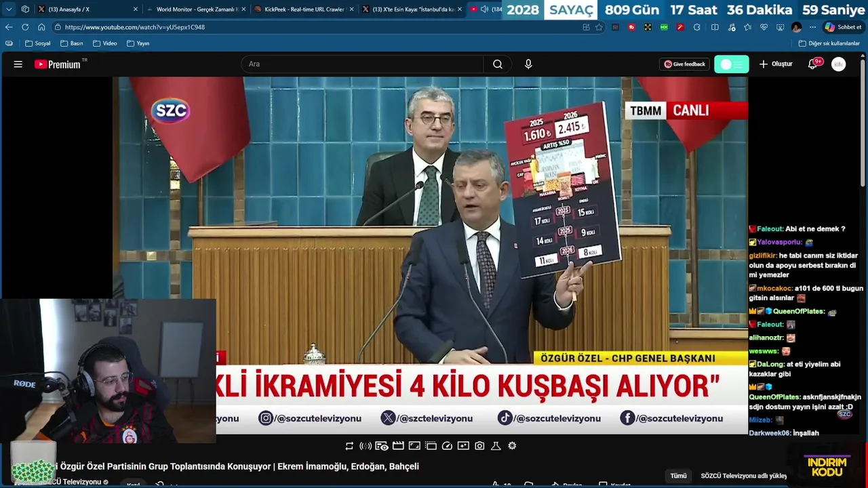This screenshot has height=488, width=868.
Task: Click chat message from mkcakoc
Action: tap(806, 293)
